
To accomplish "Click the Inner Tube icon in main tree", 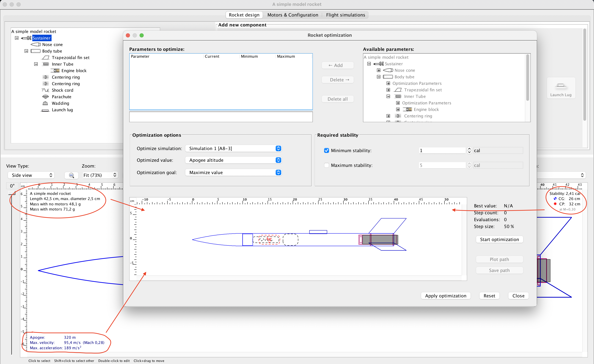I will (46, 64).
